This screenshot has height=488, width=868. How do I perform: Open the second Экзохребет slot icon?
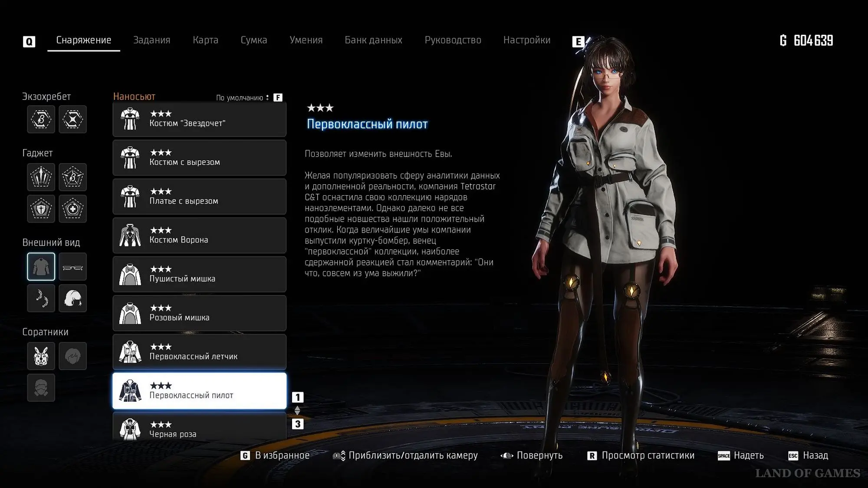tap(72, 119)
